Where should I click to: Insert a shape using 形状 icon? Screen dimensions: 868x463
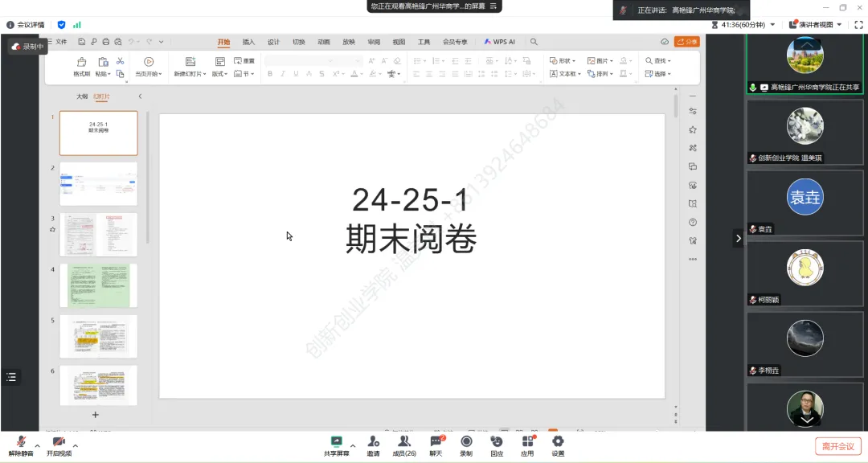click(x=563, y=61)
